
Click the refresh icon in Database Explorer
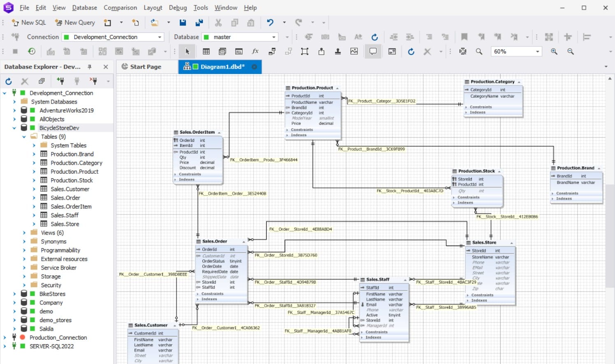[x=8, y=81]
